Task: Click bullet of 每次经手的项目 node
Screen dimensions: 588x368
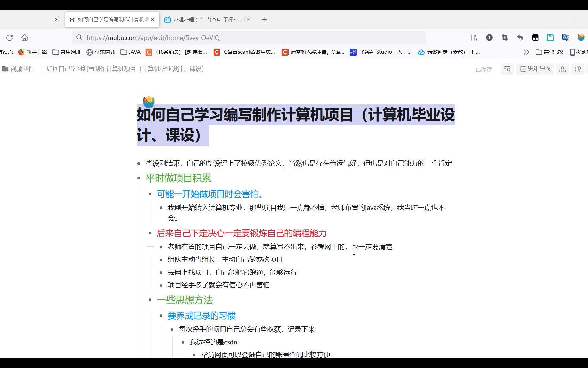Action: pyautogui.click(x=172, y=329)
